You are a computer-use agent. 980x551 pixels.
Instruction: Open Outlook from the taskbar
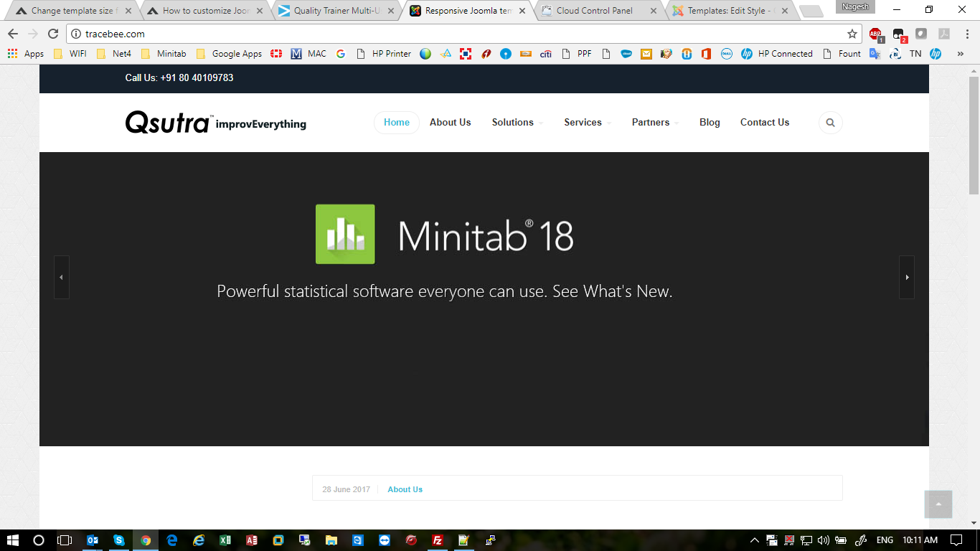93,540
